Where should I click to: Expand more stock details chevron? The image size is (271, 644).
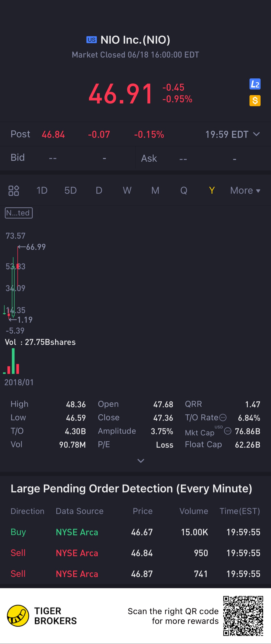click(x=141, y=460)
